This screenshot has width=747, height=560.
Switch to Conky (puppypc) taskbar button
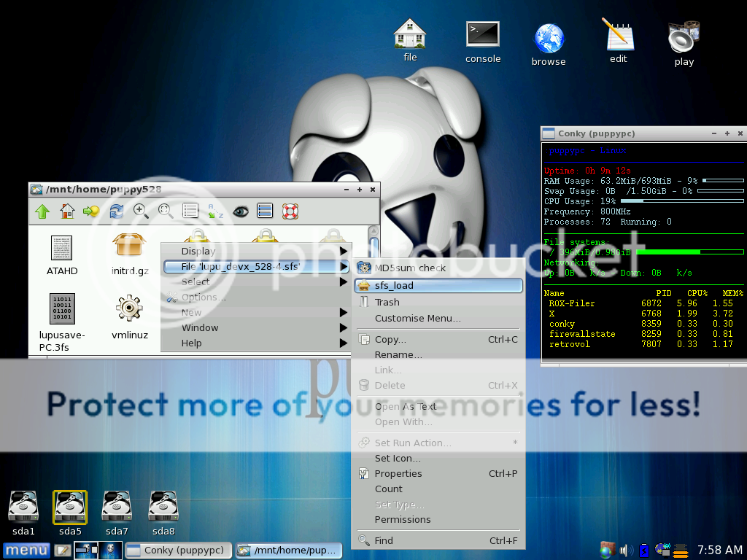point(178,550)
